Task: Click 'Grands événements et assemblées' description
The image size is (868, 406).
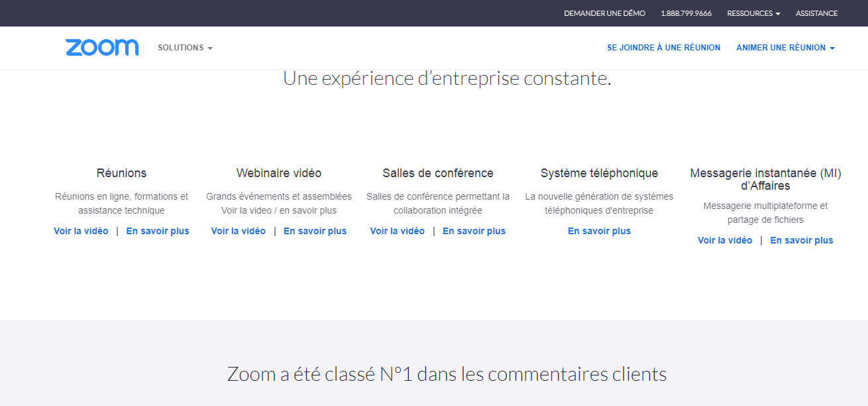Action: click(279, 204)
